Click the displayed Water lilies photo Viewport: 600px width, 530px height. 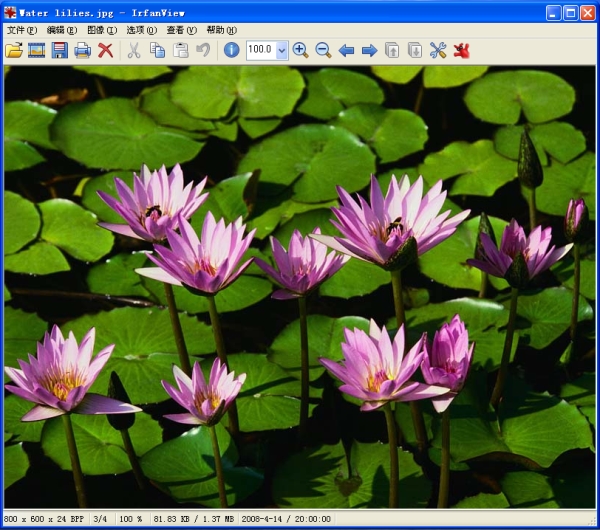tap(300, 287)
